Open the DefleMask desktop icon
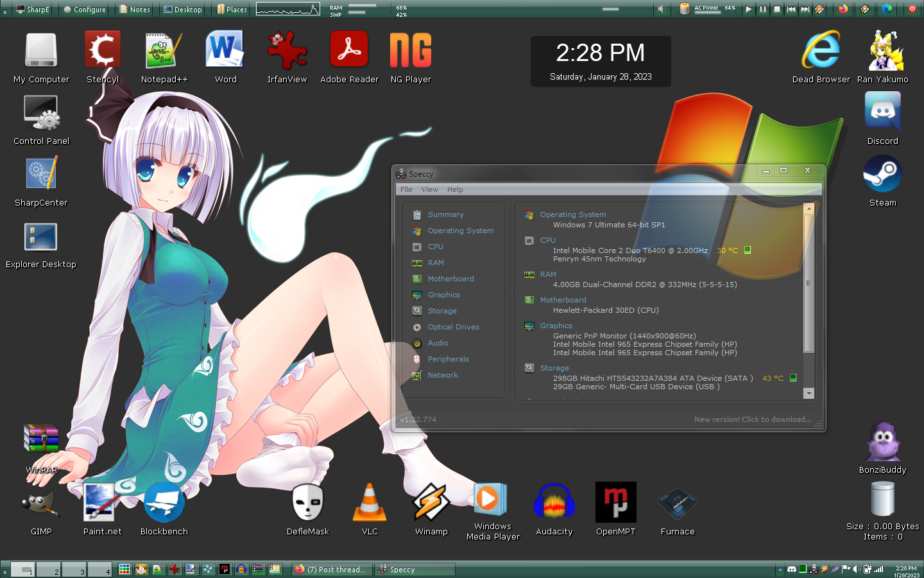 [x=308, y=510]
